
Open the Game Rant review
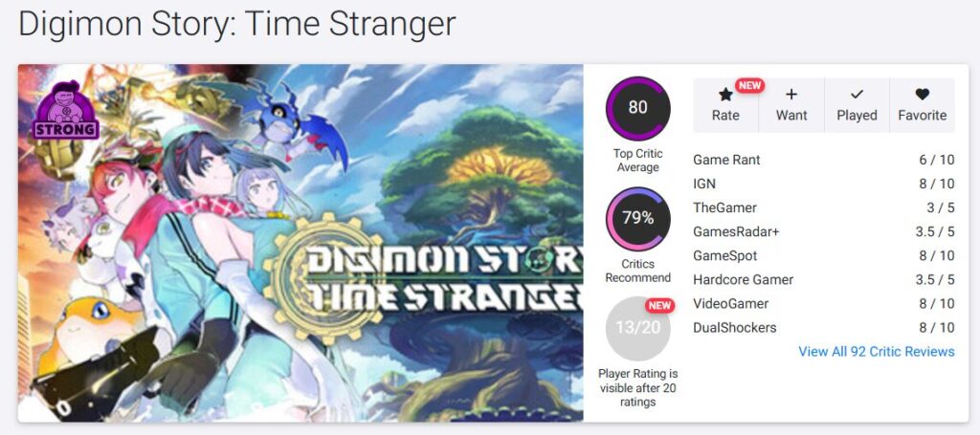[726, 160]
